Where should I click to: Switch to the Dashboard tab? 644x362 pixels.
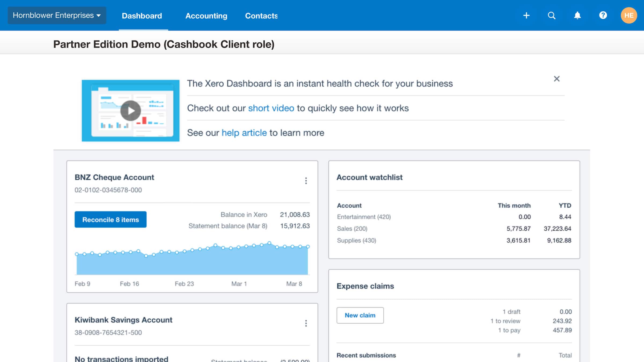point(142,16)
